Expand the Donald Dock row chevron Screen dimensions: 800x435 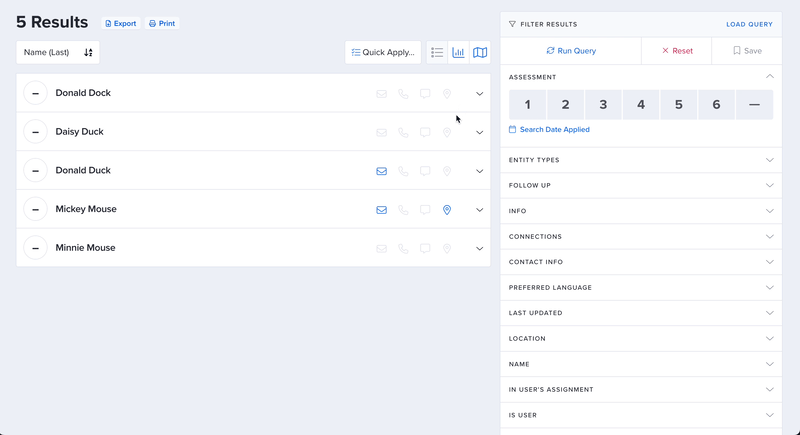click(x=480, y=94)
